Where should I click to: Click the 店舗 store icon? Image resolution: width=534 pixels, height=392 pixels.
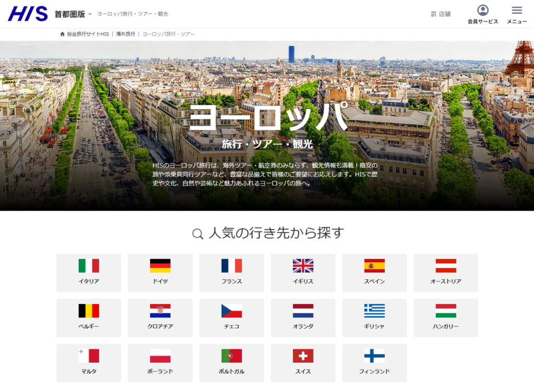pyautogui.click(x=433, y=14)
